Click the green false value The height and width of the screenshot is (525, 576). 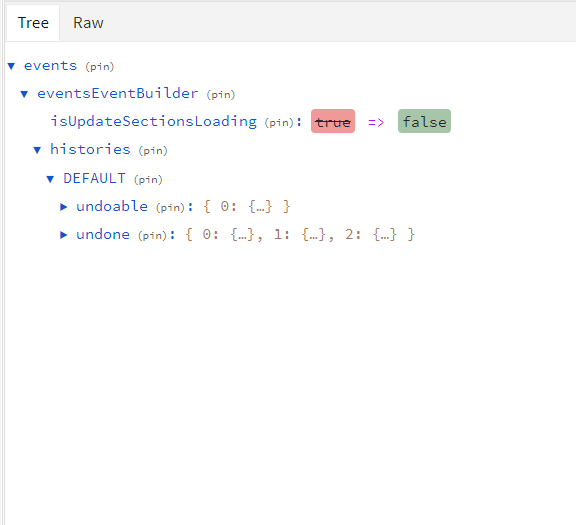[424, 121]
